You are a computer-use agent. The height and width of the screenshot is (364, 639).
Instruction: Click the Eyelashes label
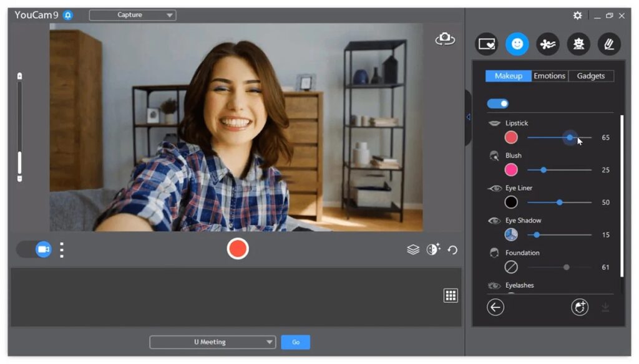pyautogui.click(x=520, y=285)
